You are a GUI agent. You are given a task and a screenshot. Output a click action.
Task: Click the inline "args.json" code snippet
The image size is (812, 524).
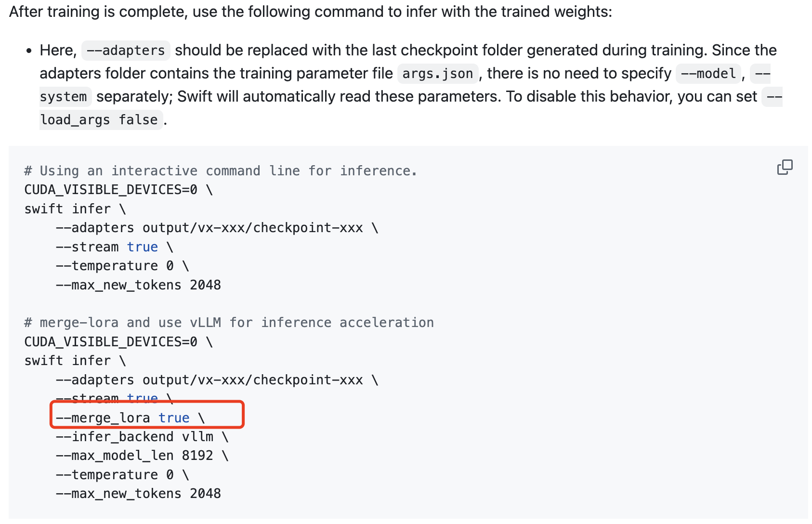pos(437,74)
